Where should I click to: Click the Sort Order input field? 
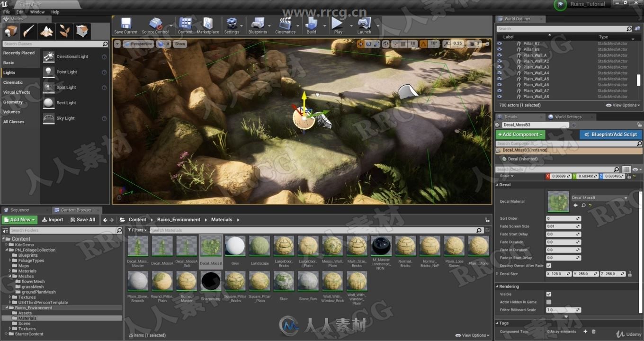[563, 218]
